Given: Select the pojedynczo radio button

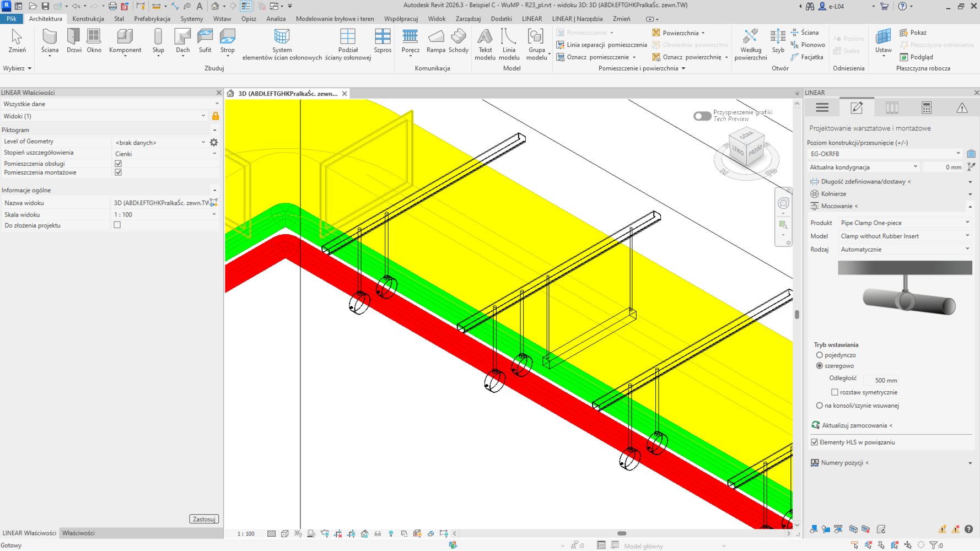Looking at the screenshot, I should click(x=820, y=355).
